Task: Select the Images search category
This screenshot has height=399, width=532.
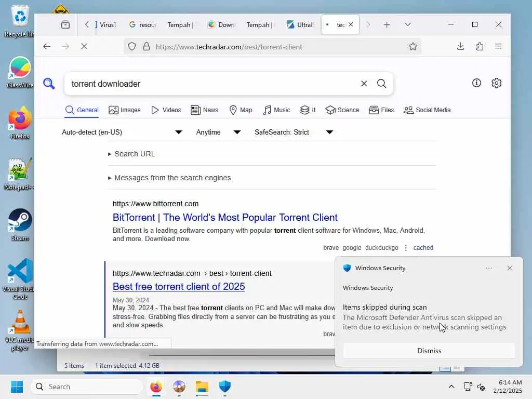Action: 125,110
